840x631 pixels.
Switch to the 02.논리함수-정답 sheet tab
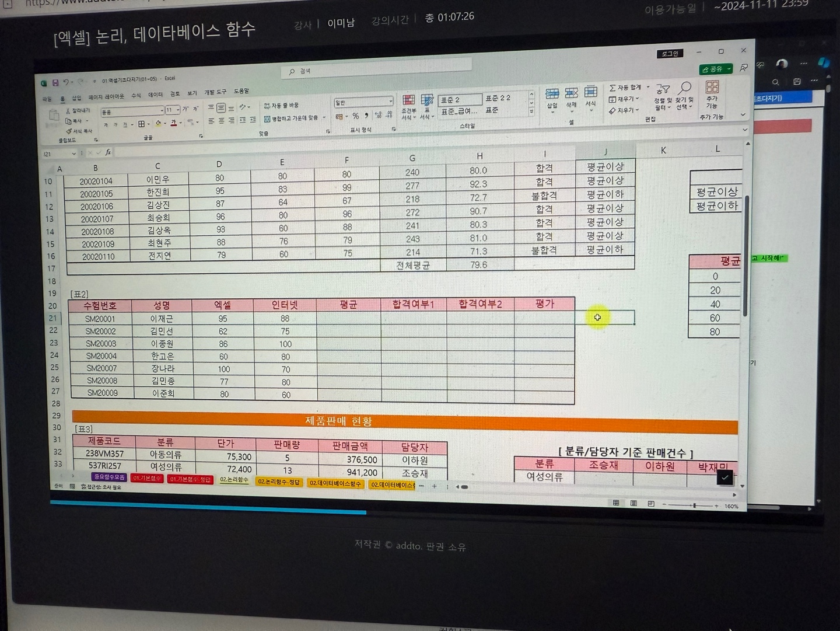(279, 482)
